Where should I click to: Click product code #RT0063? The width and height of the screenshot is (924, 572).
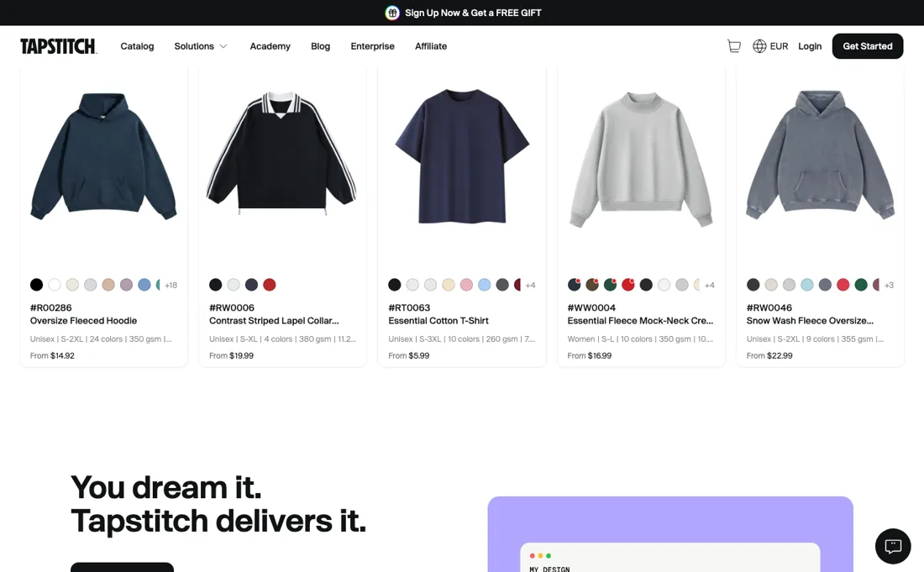(409, 307)
